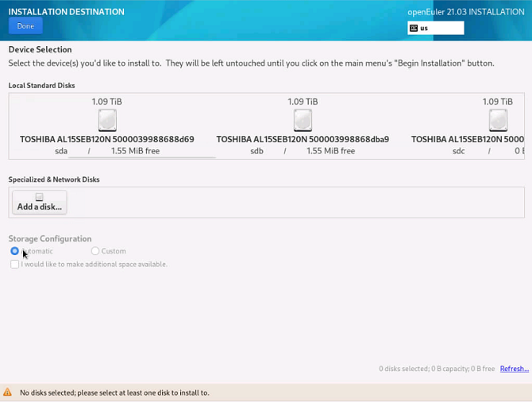
Task: Click the keyboard icon in the layout indicator
Action: point(413,28)
